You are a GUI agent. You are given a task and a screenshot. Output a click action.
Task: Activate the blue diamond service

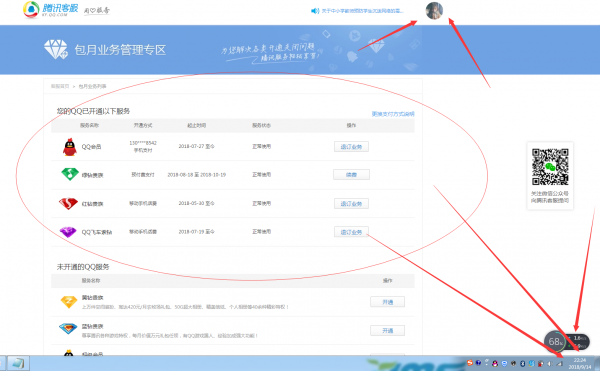pos(387,330)
